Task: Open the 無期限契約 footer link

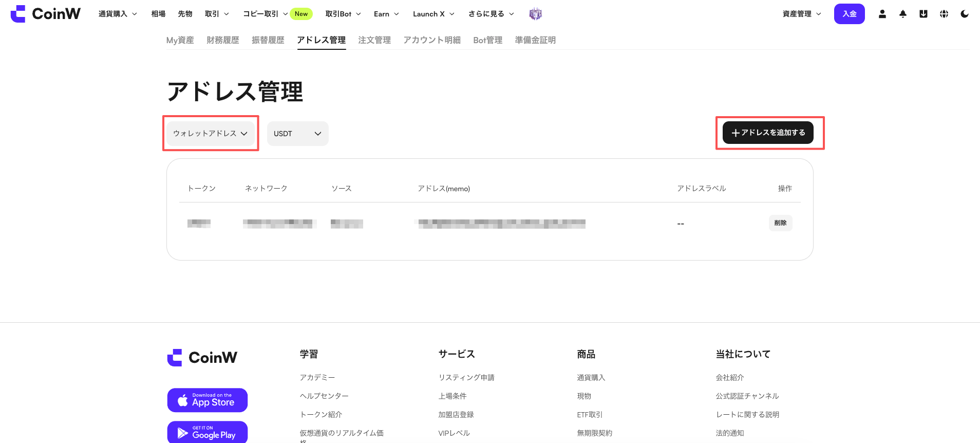Action: click(595, 433)
